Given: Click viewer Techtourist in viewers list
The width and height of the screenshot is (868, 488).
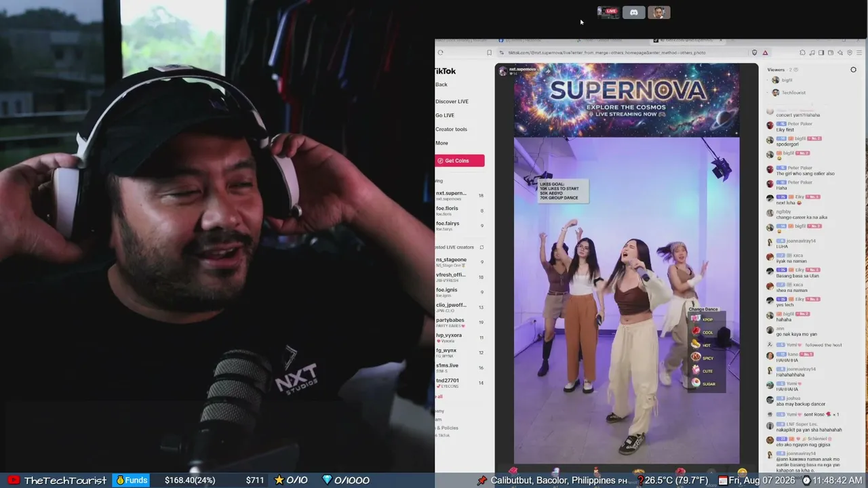Looking at the screenshot, I should pos(793,93).
